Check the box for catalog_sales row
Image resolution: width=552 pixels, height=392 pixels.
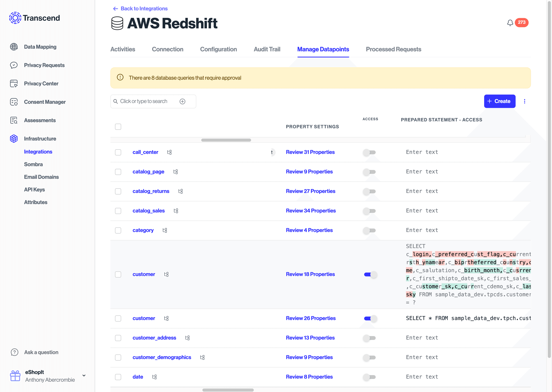click(118, 211)
